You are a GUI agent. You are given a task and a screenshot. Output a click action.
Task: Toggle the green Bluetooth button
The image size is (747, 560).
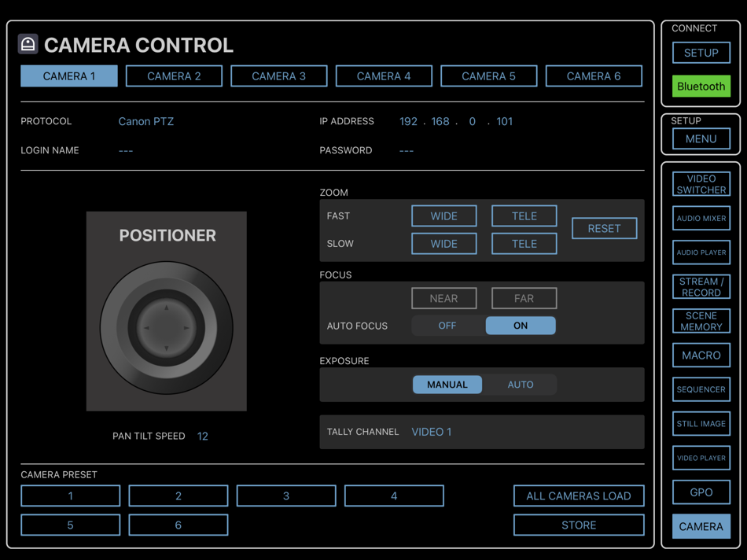(701, 87)
